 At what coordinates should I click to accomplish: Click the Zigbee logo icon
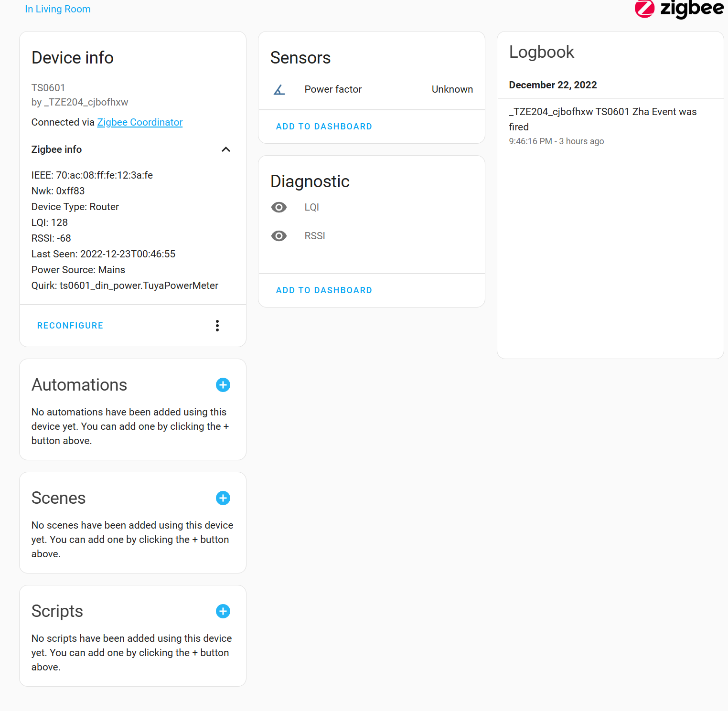click(x=644, y=9)
